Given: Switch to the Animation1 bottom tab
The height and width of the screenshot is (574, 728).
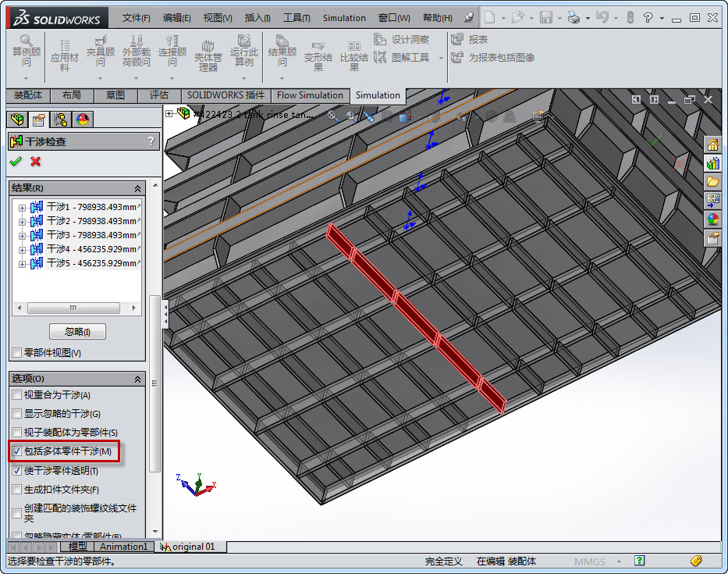Looking at the screenshot, I should [x=123, y=547].
